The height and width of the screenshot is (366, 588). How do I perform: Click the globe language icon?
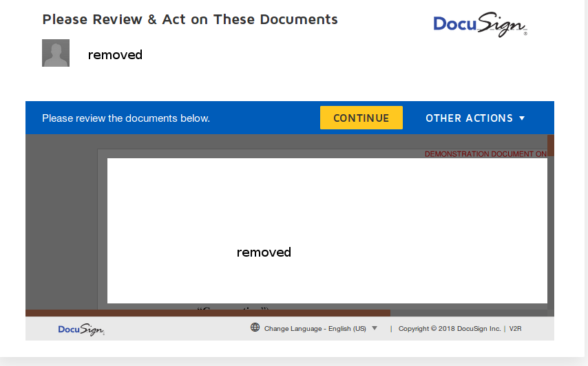pyautogui.click(x=255, y=327)
